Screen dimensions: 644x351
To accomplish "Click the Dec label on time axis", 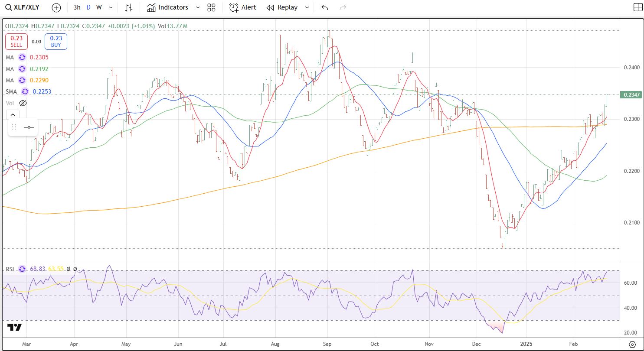I will pyautogui.click(x=476, y=344).
